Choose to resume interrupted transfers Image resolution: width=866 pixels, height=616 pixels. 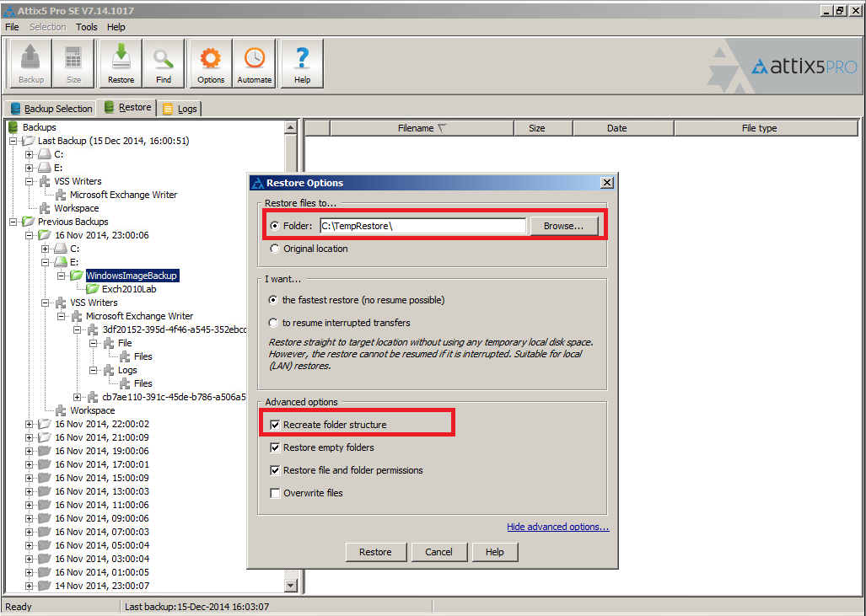point(273,323)
